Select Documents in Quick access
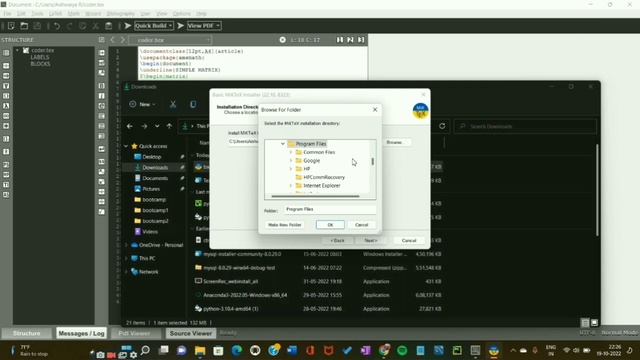The height and width of the screenshot is (360, 640). point(155,178)
